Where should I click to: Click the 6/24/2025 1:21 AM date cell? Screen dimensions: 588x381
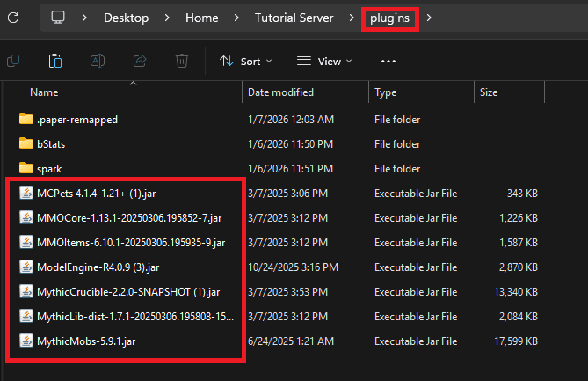291,341
